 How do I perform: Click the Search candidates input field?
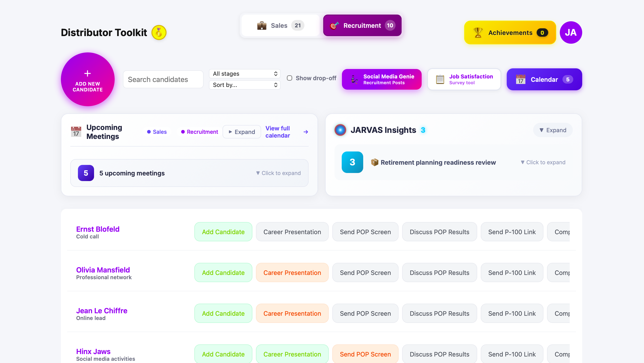click(x=163, y=79)
